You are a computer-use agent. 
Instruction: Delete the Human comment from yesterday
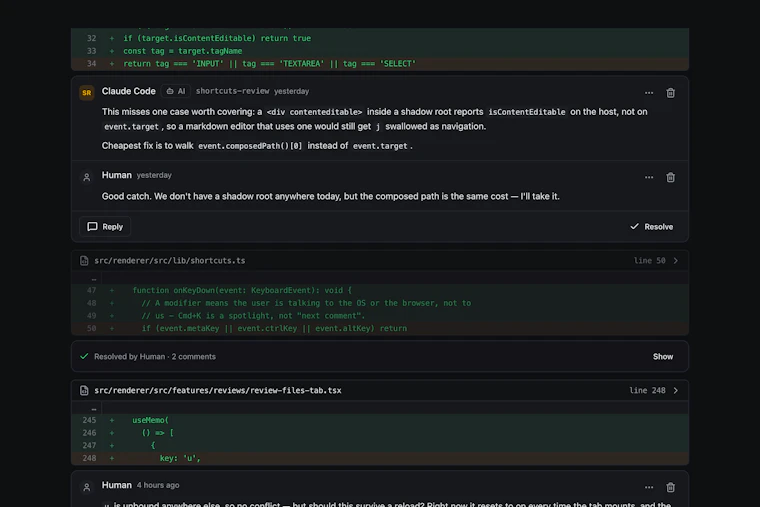click(670, 177)
